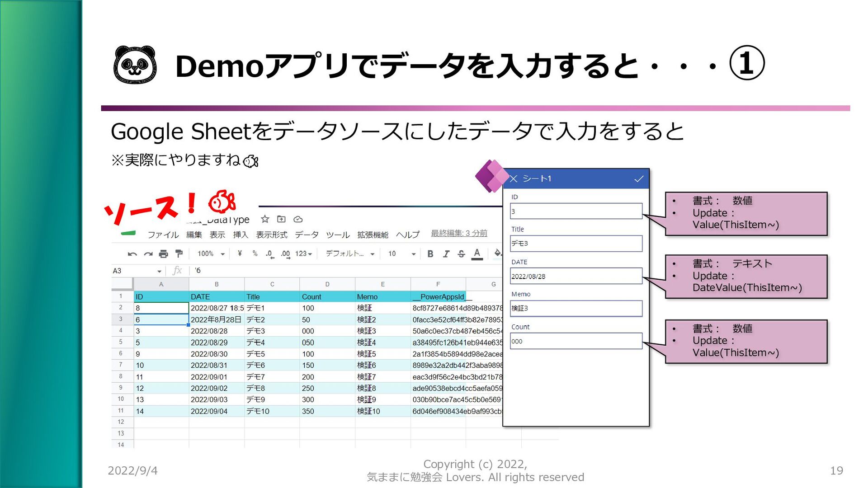The width and height of the screenshot is (868, 488).
Task: Click the panda logo in slide title
Action: click(x=135, y=65)
